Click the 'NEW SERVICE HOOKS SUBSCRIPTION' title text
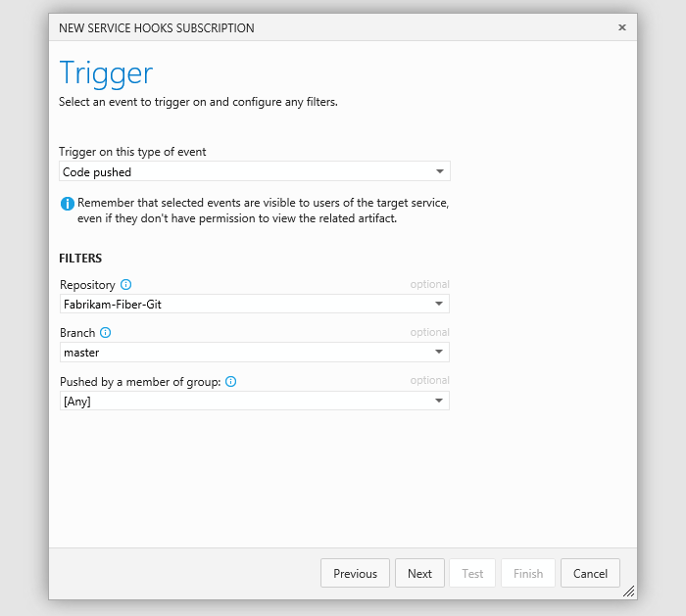 [x=157, y=28]
